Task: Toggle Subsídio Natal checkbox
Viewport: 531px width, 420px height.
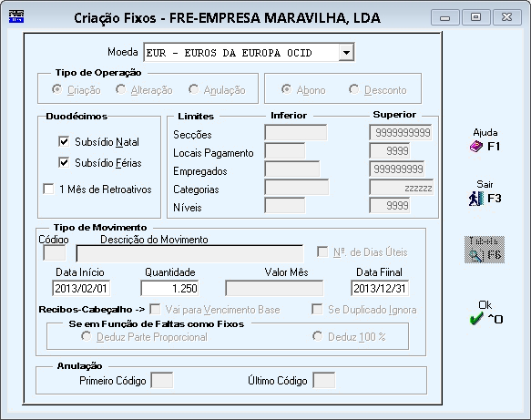Action: (x=64, y=141)
